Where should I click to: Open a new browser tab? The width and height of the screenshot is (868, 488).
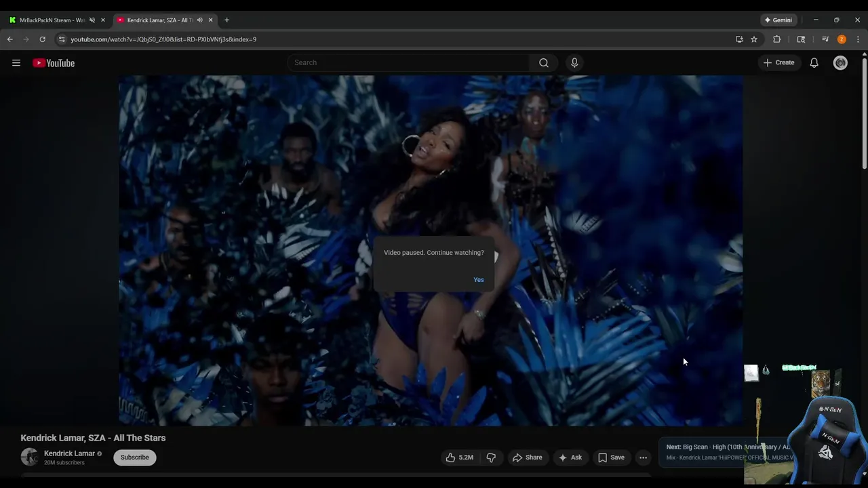point(226,20)
